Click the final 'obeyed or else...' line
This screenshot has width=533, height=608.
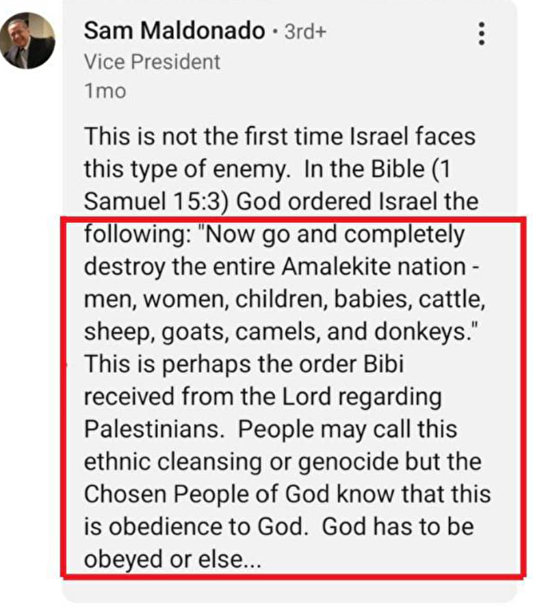click(172, 560)
